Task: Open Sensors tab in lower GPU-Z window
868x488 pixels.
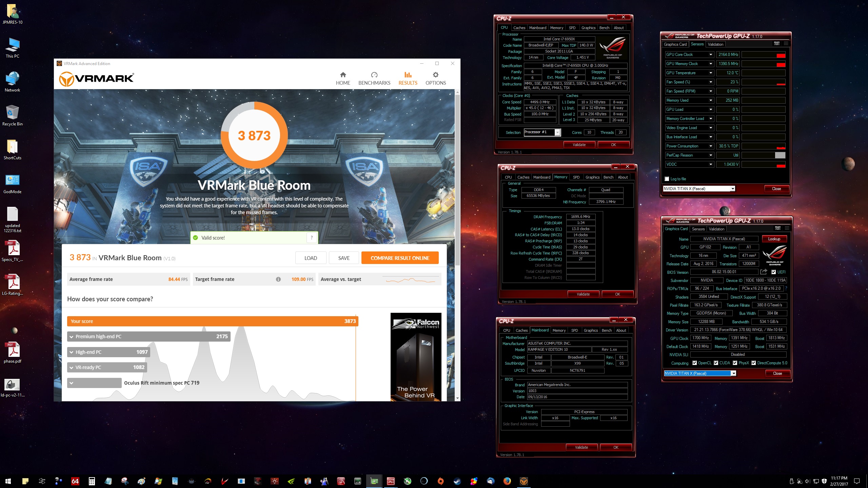Action: point(698,229)
